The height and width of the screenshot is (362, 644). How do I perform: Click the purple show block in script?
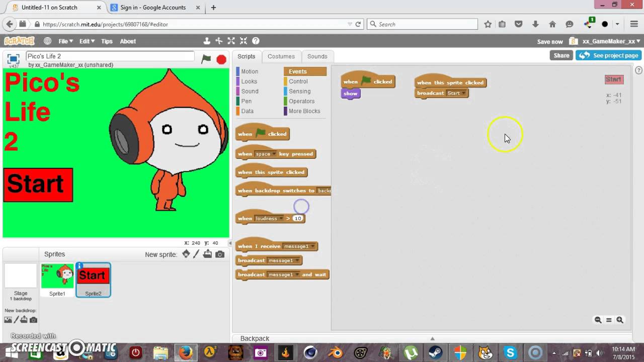[x=351, y=94]
